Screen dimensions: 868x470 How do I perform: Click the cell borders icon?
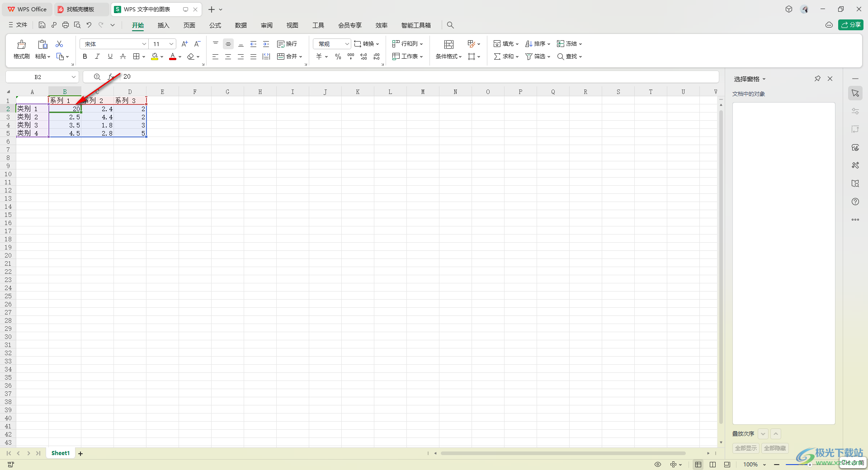[x=137, y=56]
